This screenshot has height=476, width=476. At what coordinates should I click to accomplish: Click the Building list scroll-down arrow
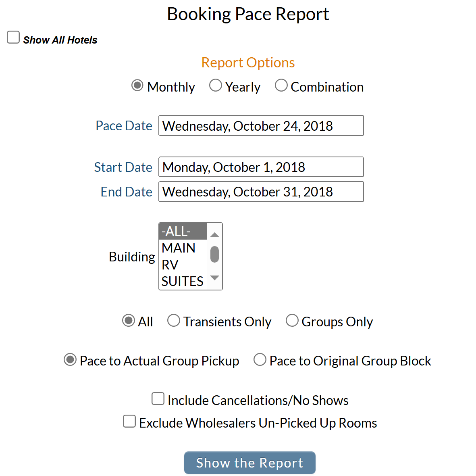214,278
